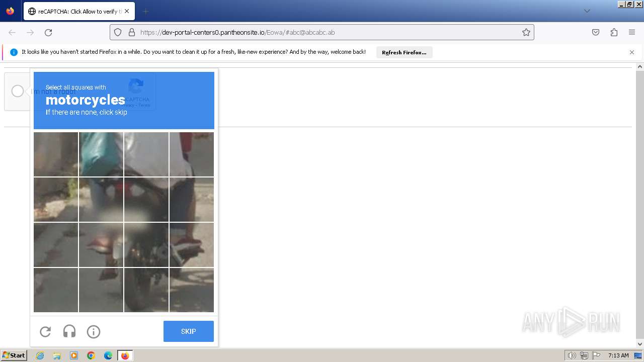644x362 pixels.
Task: Select captcha tile in row two column three
Action: pyautogui.click(x=146, y=200)
